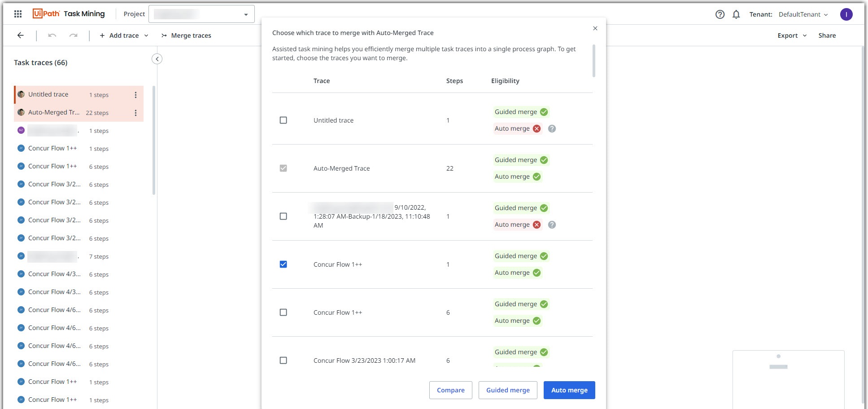Select Untitled trace in the sidebar list
This screenshot has height=409, width=868.
tap(79, 95)
